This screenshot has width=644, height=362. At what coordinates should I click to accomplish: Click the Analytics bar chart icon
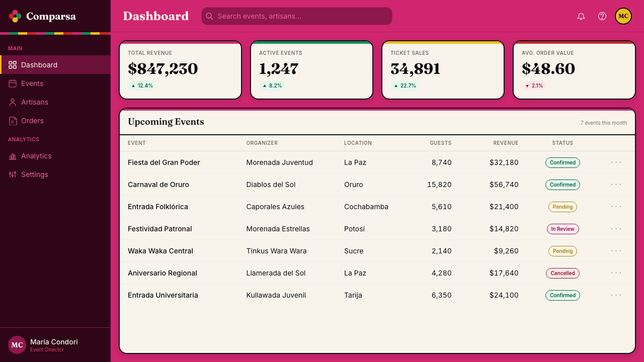13,156
